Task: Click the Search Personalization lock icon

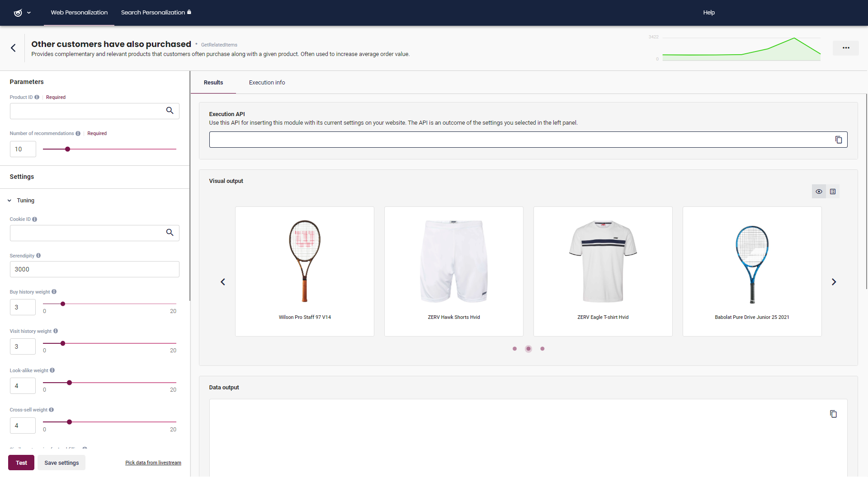Action: (189, 12)
